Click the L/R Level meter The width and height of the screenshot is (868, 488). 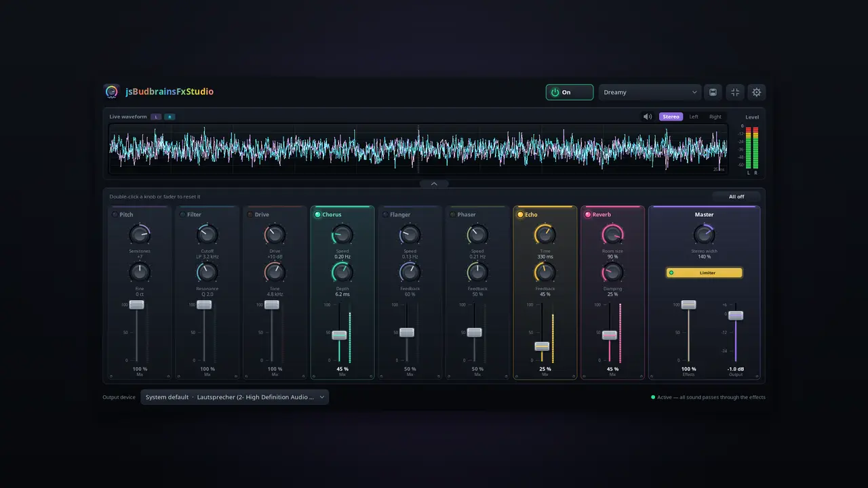(x=752, y=147)
